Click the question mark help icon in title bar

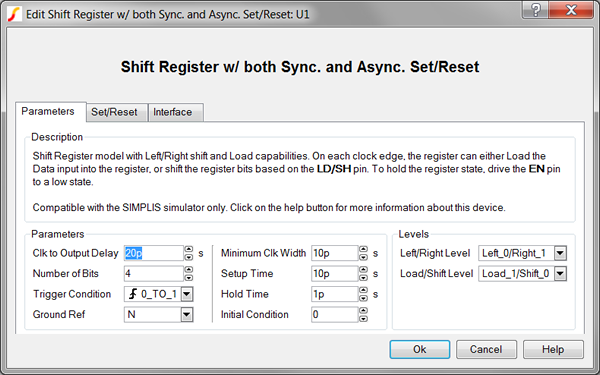pyautogui.click(x=535, y=10)
